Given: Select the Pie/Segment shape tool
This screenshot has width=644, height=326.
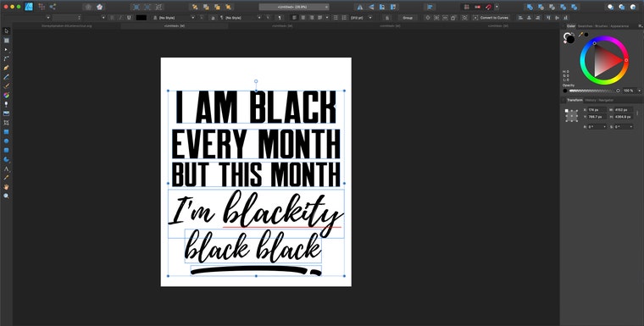Looking at the screenshot, I should click(x=6, y=159).
